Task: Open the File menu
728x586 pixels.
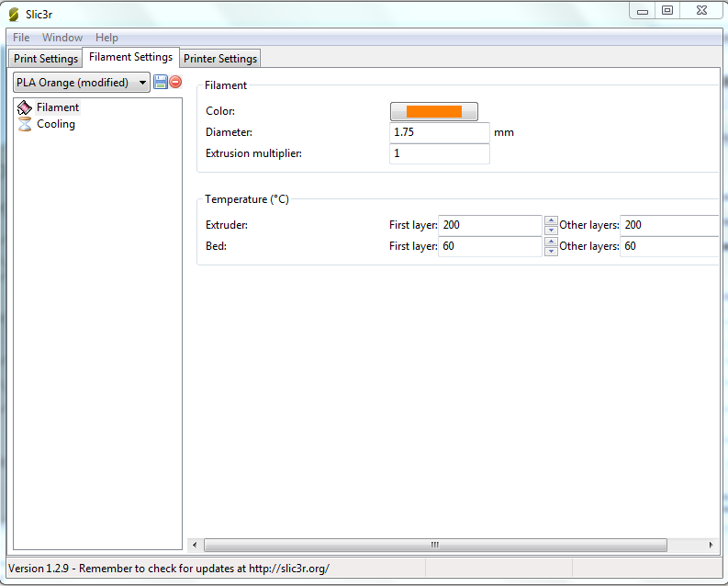Action: (21, 38)
